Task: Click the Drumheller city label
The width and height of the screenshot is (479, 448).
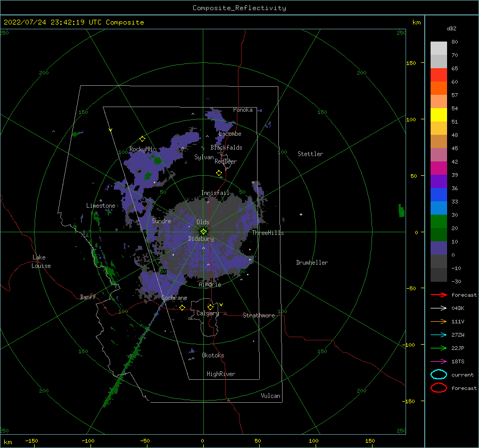Action: pos(312,263)
